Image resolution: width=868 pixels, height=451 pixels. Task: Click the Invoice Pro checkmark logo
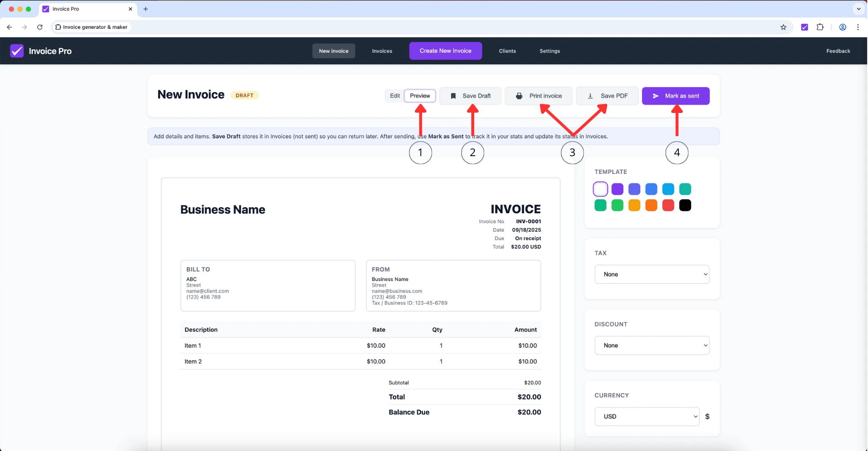[17, 51]
